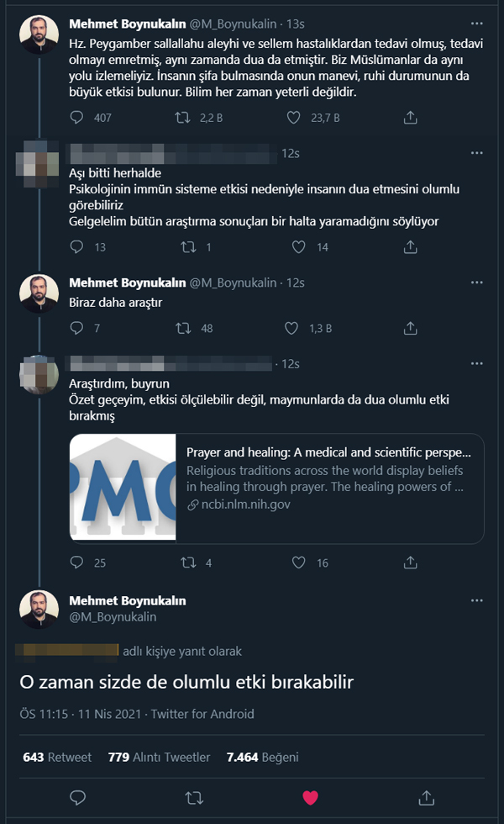Viewport: 504px width, 824px height.
Task: Retweet the first tweet with 2,2 B retweets
Action: [x=181, y=118]
